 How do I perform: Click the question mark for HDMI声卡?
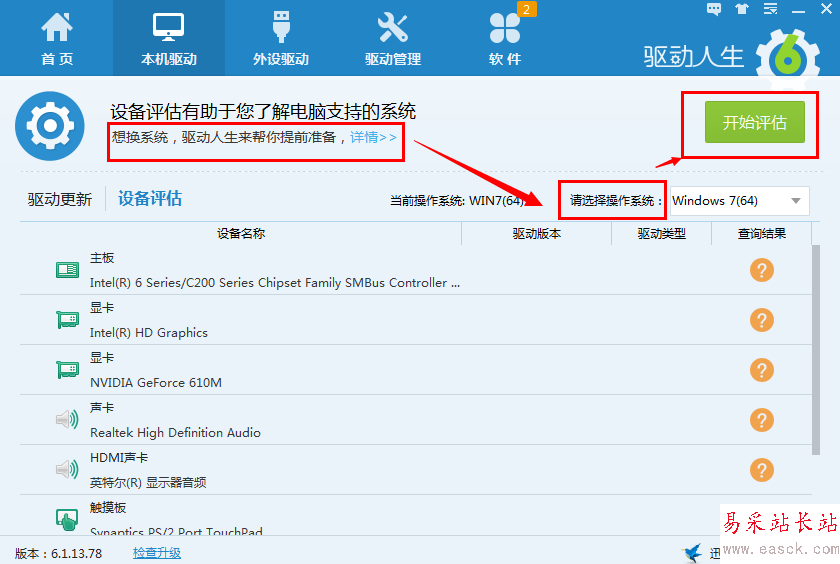(x=762, y=470)
